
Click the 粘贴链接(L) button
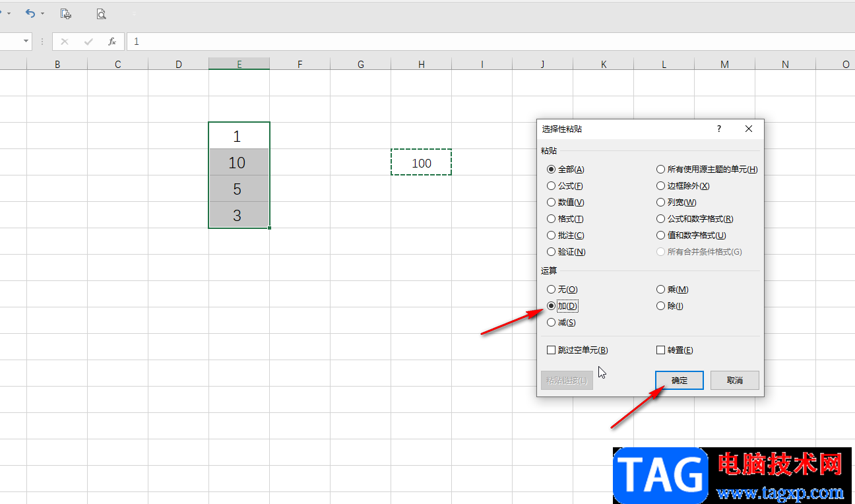tap(567, 381)
